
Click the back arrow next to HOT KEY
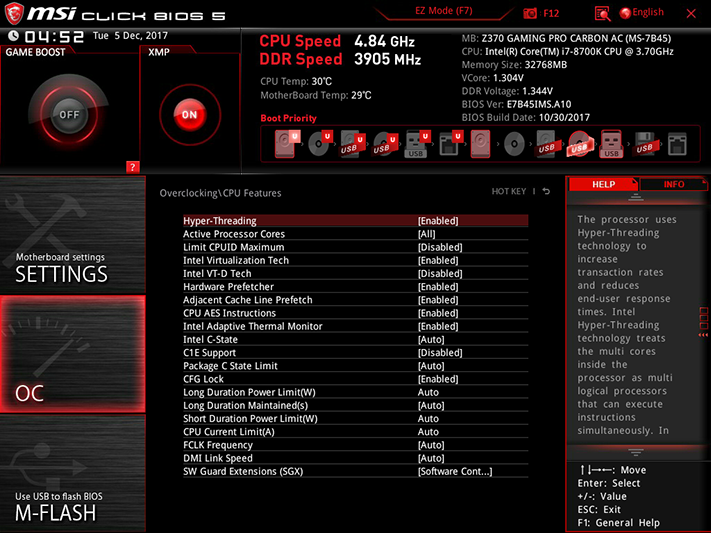547,192
